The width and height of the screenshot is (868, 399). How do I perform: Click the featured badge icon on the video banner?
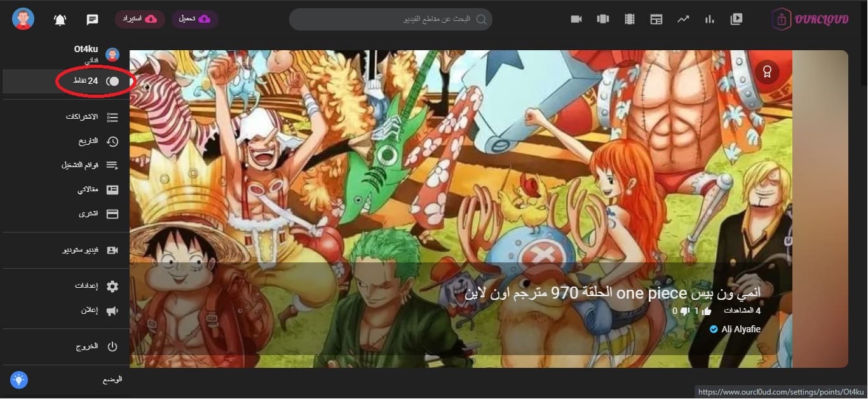pos(767,72)
